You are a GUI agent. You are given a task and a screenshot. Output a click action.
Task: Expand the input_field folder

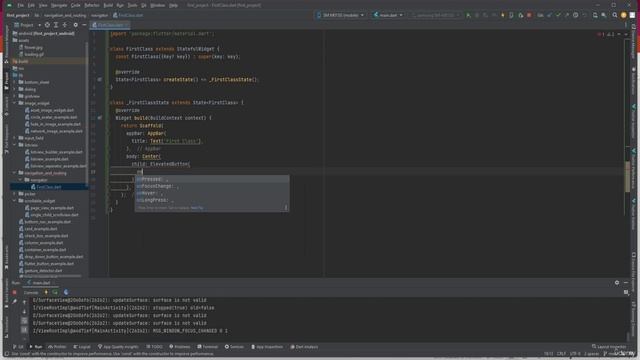pos(15,138)
